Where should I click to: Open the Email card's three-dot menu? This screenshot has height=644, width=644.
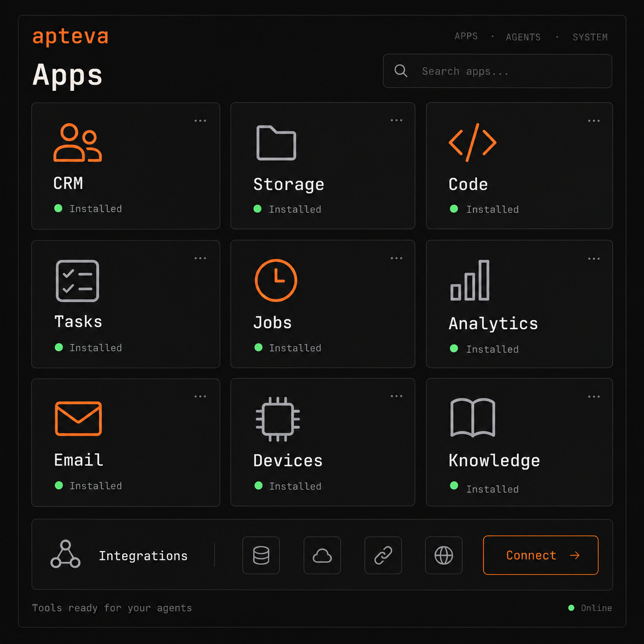click(200, 396)
